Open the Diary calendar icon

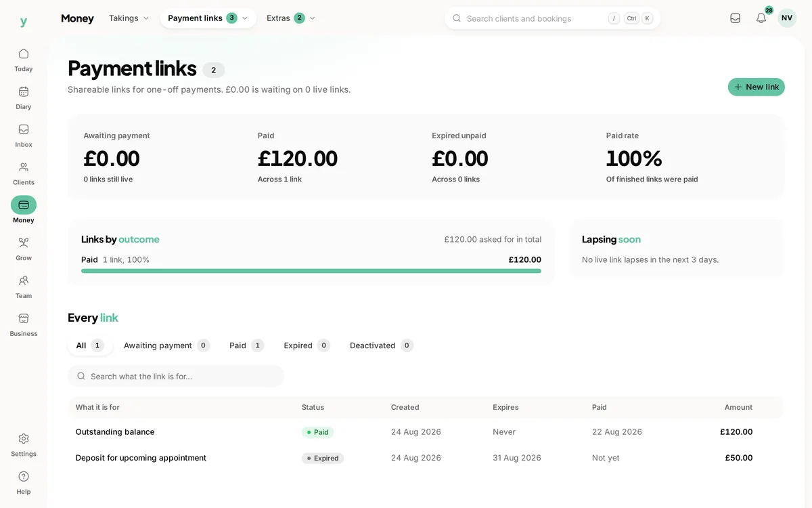pyautogui.click(x=24, y=91)
